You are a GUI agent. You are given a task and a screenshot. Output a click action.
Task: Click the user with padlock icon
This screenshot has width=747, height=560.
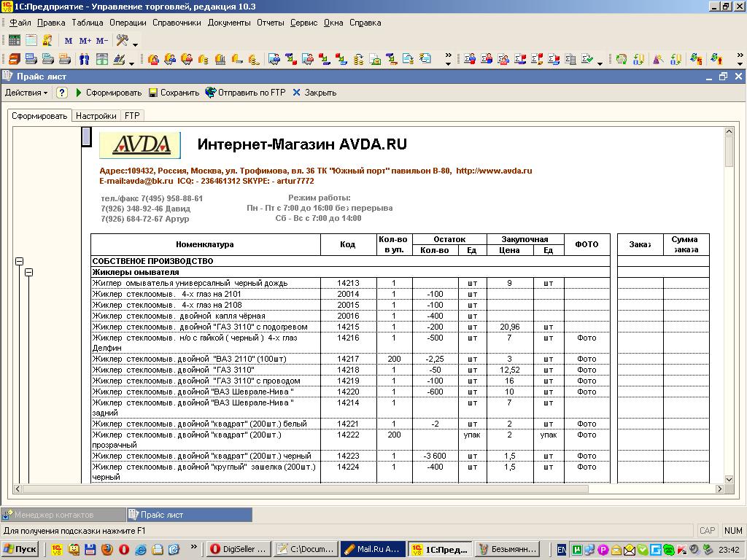pos(47,41)
